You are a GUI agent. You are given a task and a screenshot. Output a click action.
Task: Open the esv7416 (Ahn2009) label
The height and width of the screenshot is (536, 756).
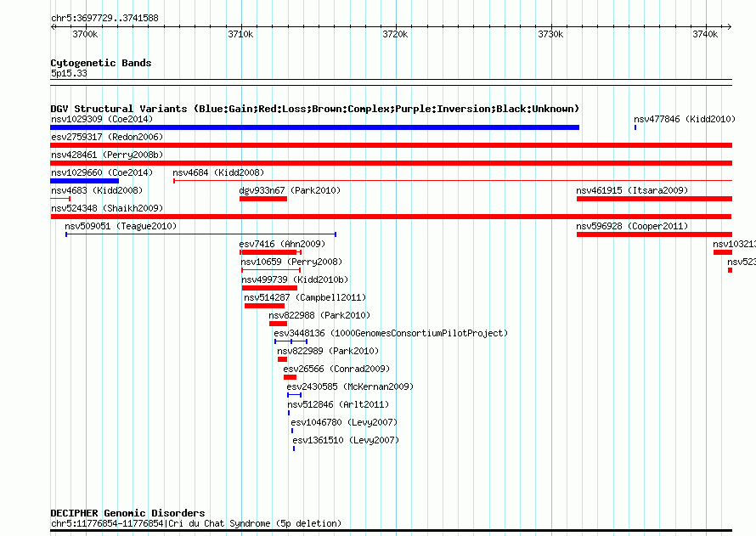282,244
